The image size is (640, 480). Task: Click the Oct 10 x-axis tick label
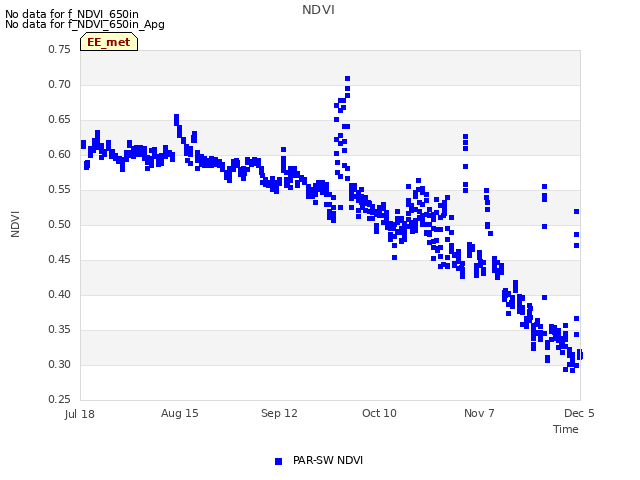(379, 413)
